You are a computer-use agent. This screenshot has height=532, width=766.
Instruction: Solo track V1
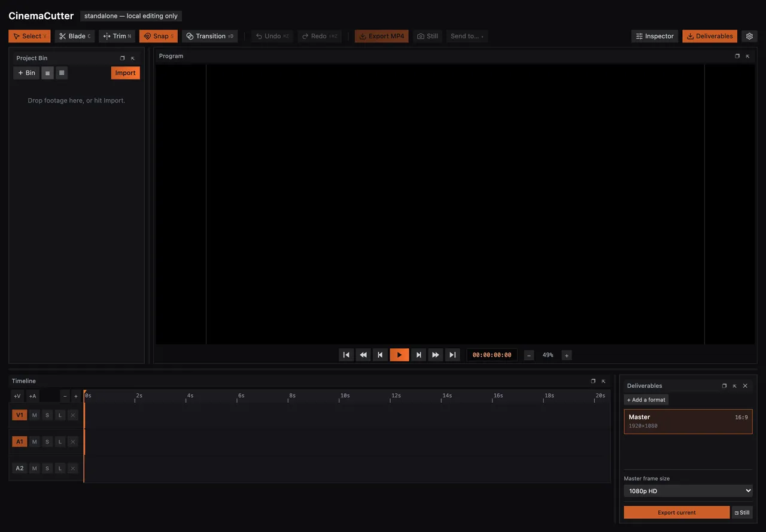tap(47, 415)
